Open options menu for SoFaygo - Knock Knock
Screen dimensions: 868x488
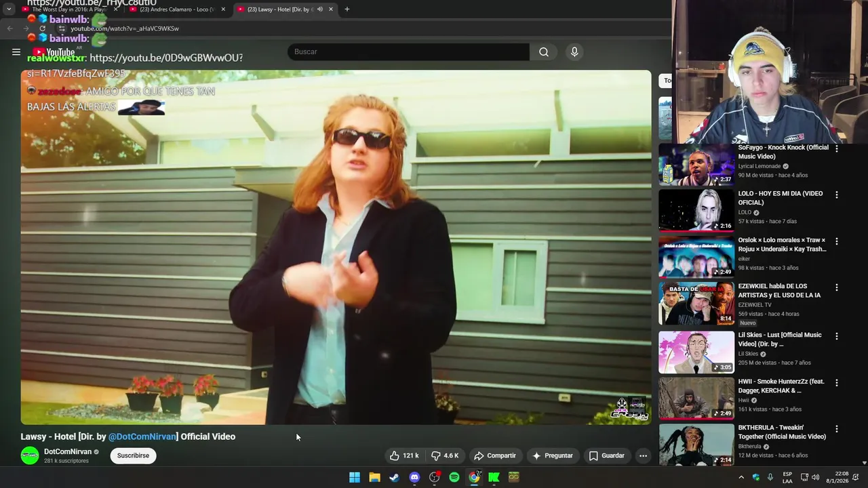836,148
